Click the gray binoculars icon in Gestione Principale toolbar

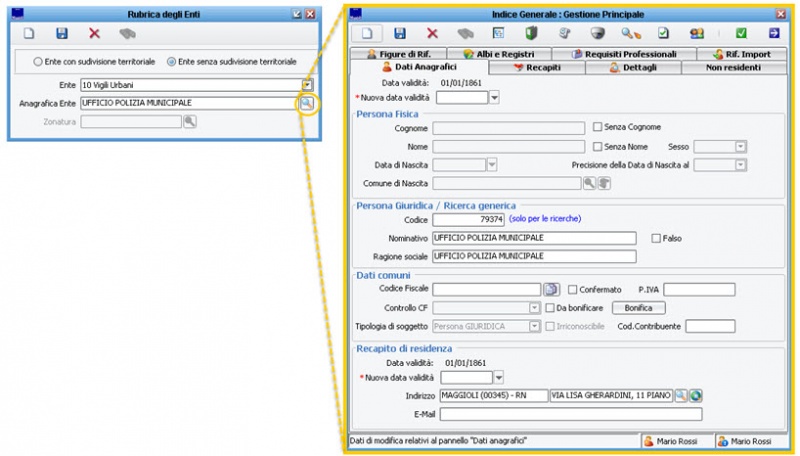[465, 34]
